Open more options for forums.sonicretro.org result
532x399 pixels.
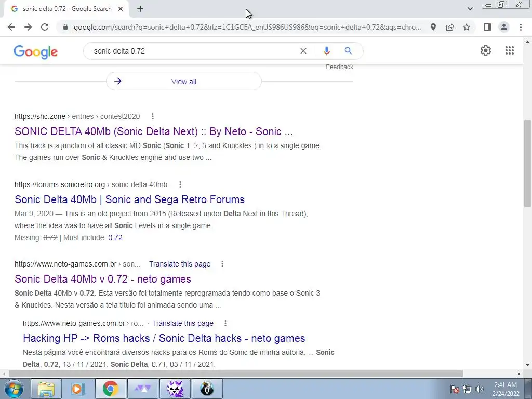pos(180,184)
